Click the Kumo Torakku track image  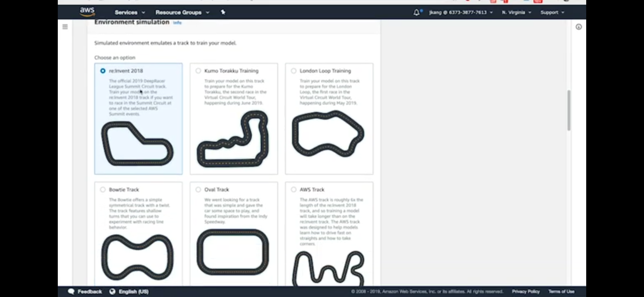pyautogui.click(x=233, y=139)
